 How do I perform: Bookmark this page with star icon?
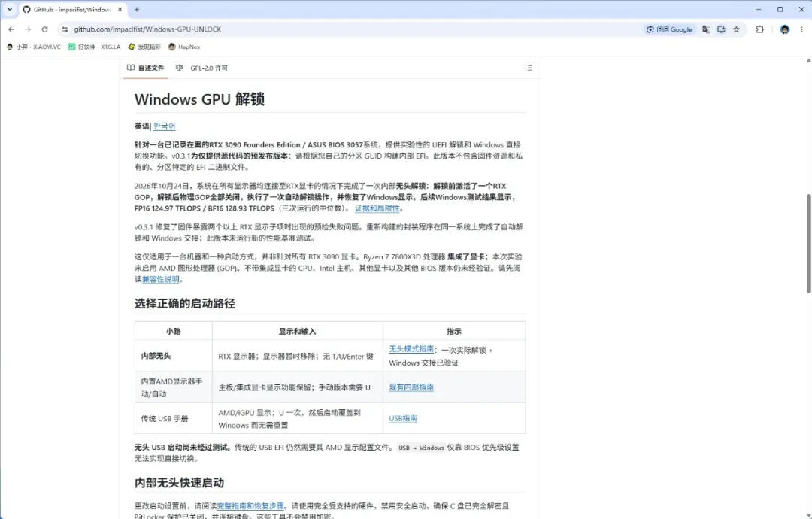click(x=736, y=29)
